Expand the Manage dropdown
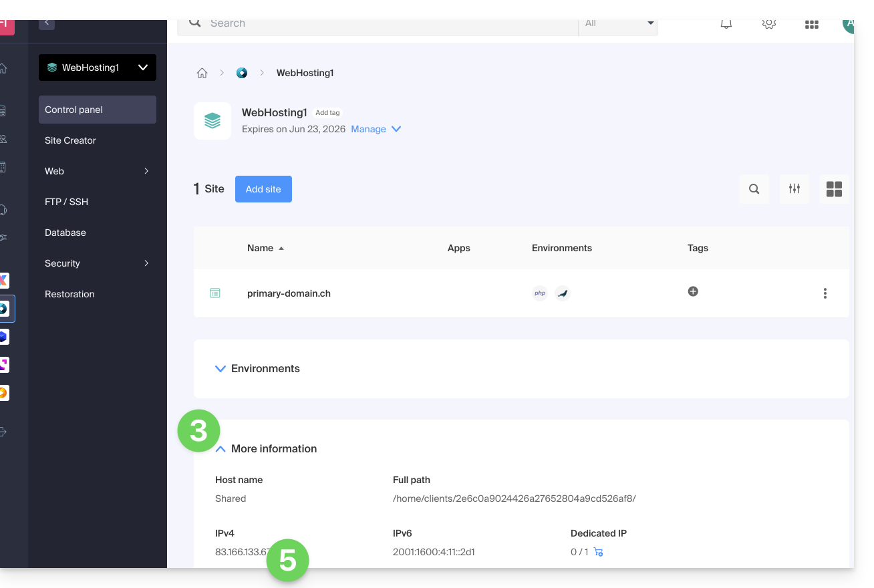The height and width of the screenshot is (588, 874). tap(376, 129)
